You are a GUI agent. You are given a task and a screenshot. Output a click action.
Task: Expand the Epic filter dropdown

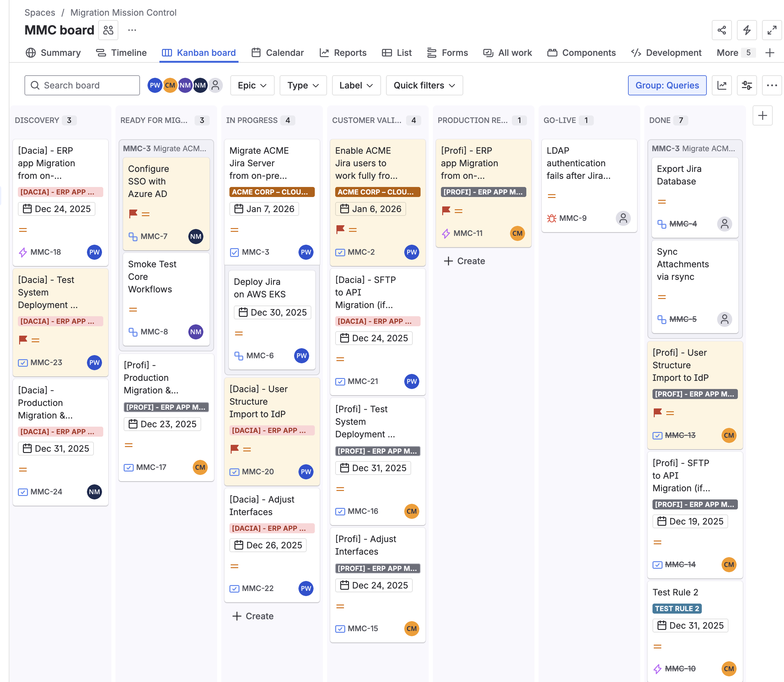pyautogui.click(x=252, y=85)
